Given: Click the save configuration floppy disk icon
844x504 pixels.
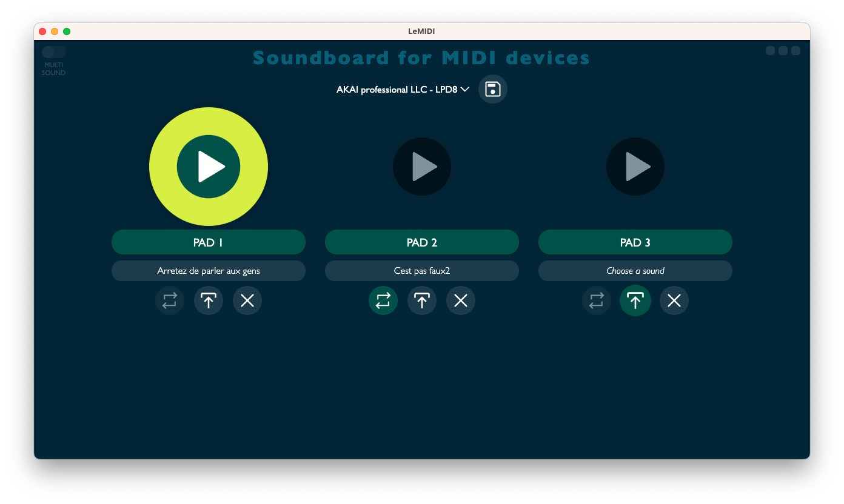Looking at the screenshot, I should pos(493,89).
